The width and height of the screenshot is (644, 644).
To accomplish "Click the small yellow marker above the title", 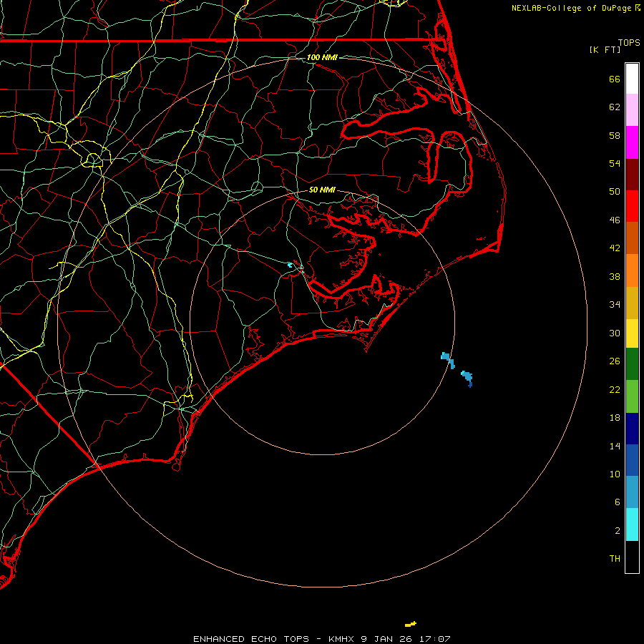I will click(x=410, y=624).
